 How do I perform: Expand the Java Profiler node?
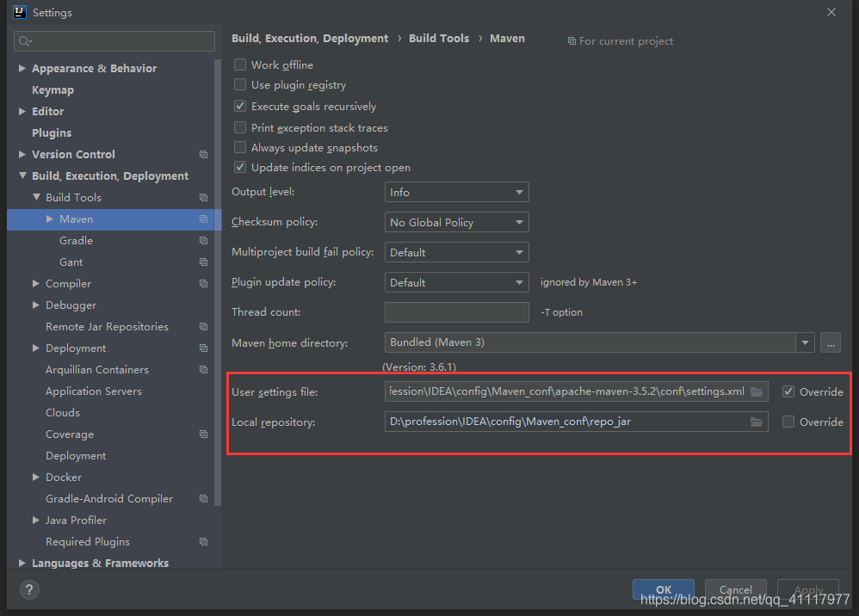click(35, 521)
